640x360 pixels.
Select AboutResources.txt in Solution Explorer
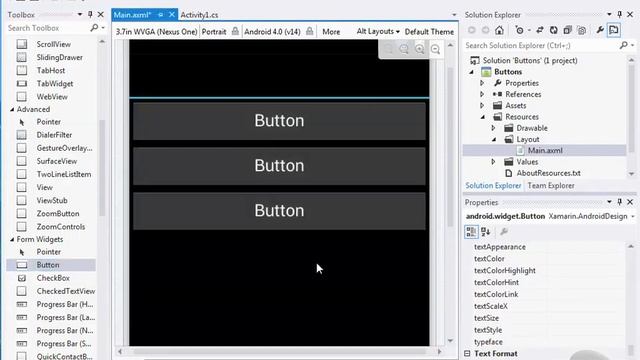[548, 173]
